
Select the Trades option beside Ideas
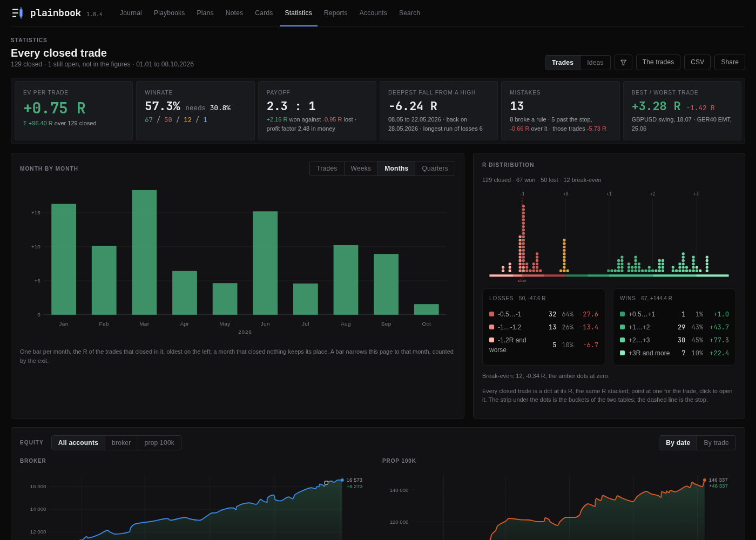563,63
